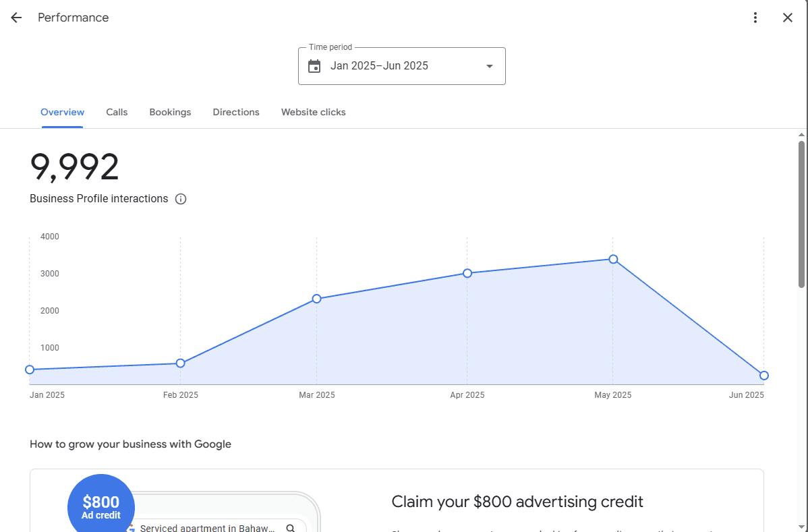Pick the Apr 2025 point on graph
Viewport: 808px width, 532px height.
[467, 273]
